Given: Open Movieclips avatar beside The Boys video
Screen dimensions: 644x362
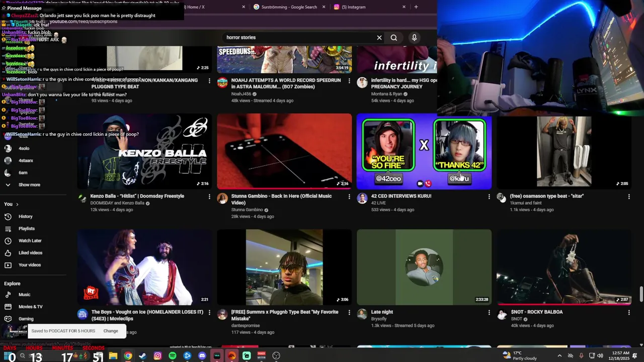Looking at the screenshot, I should (x=83, y=314).
